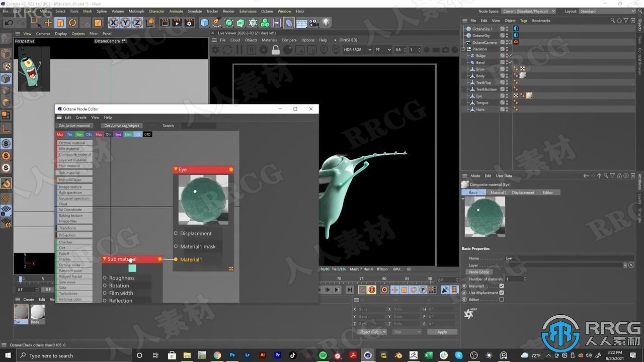This screenshot has width=644, height=362.
Task: Click the Node Editor button in attributes
Action: pyautogui.click(x=479, y=272)
